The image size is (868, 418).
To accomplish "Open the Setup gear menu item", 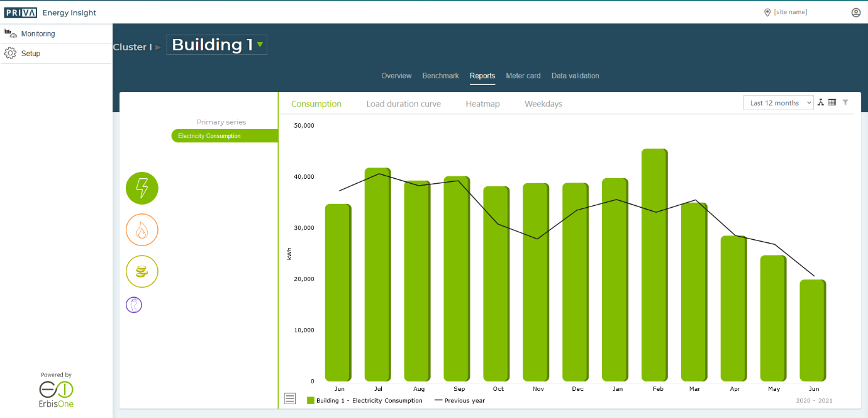I will [x=30, y=54].
